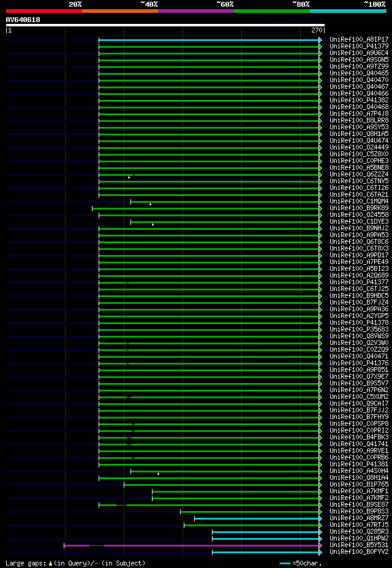Viewport: 392px width, 568px height.
Task: Select the UniRef100_C5XUM2 label
Action: tap(359, 398)
